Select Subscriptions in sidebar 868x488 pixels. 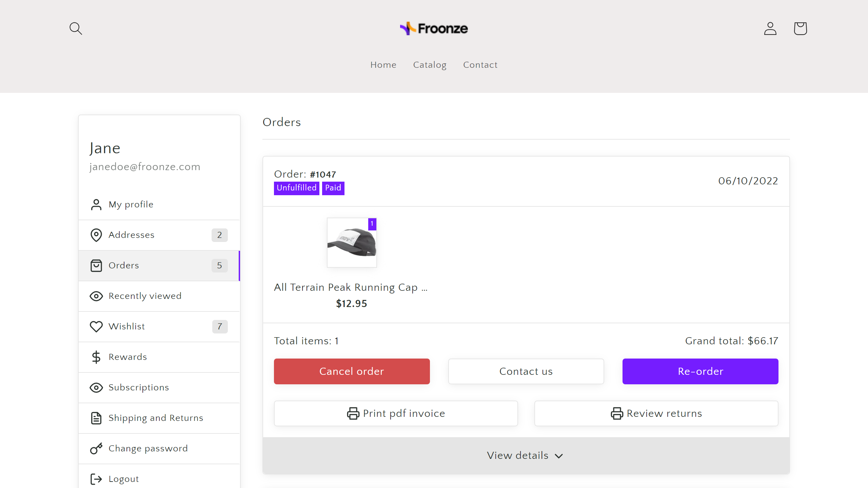pyautogui.click(x=159, y=388)
